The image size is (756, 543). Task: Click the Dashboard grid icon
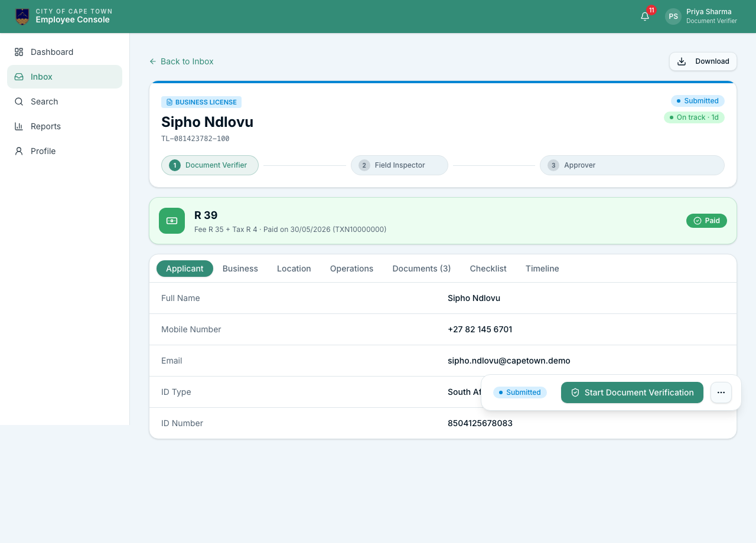click(x=19, y=52)
